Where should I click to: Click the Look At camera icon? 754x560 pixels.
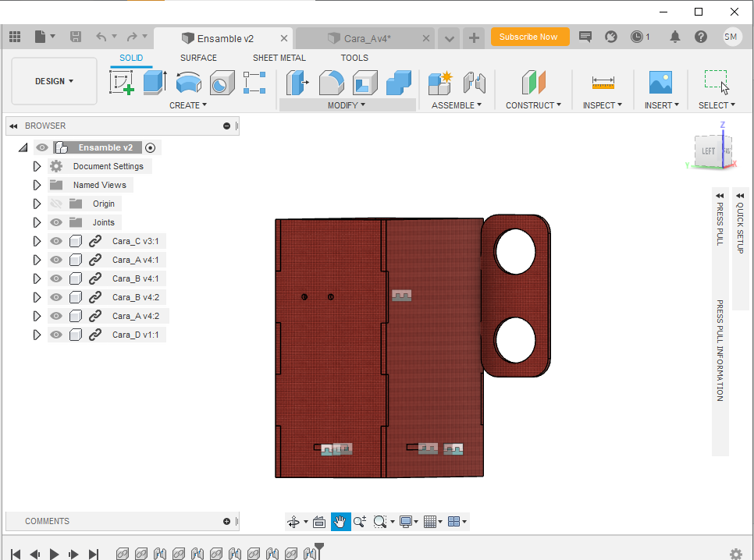pyautogui.click(x=319, y=522)
